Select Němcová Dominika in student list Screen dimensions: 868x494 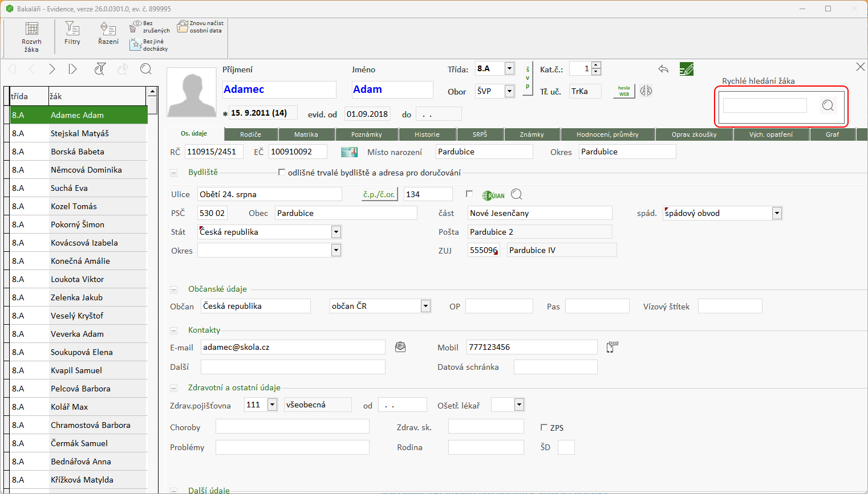click(x=86, y=170)
